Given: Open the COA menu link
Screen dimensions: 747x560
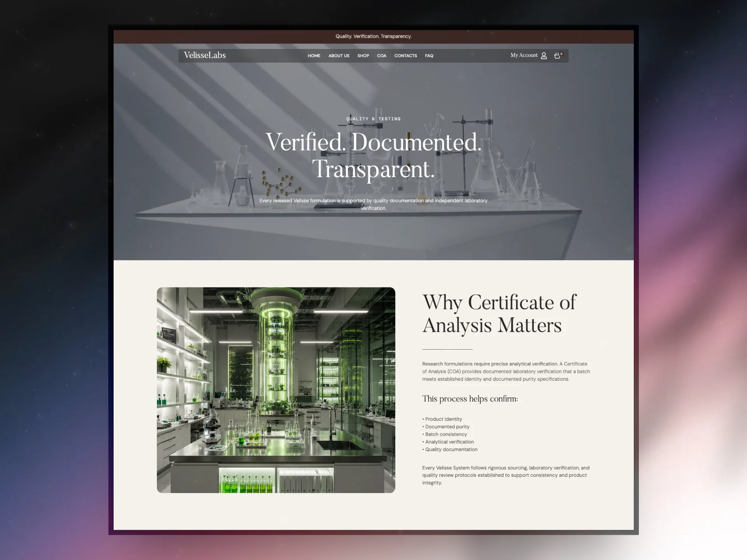Looking at the screenshot, I should coord(382,56).
